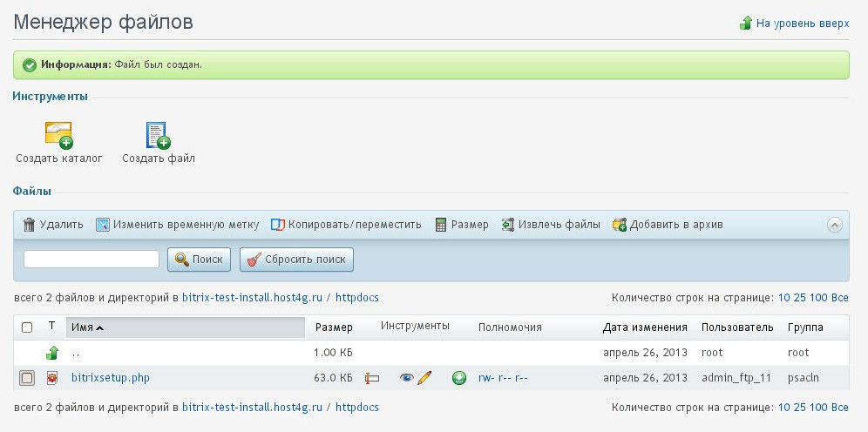Click 'Создать каталог' label
This screenshot has height=432, width=868.
coord(59,159)
